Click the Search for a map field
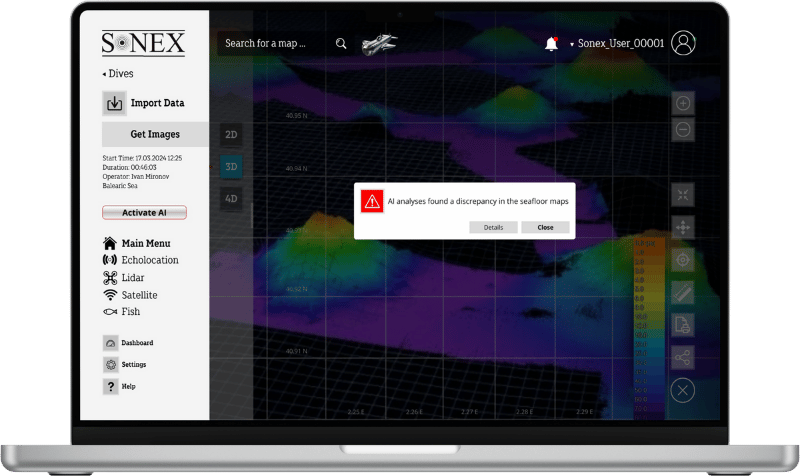The height and width of the screenshot is (476, 800). click(x=272, y=44)
